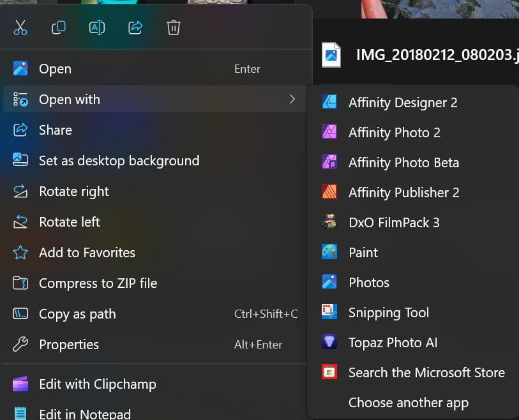
Task: Rotate the image right
Action: click(73, 191)
